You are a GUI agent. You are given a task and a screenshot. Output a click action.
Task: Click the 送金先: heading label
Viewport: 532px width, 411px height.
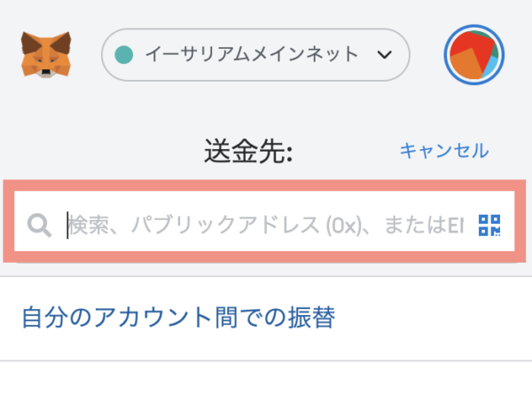(248, 151)
